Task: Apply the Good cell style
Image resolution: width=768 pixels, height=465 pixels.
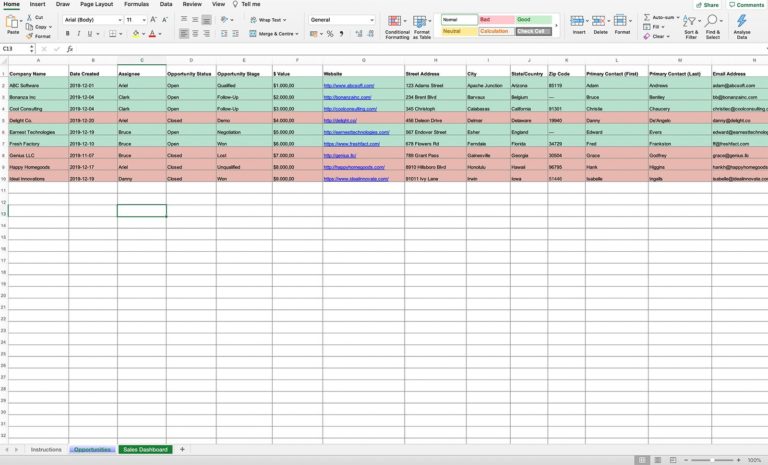Action: 533,20
